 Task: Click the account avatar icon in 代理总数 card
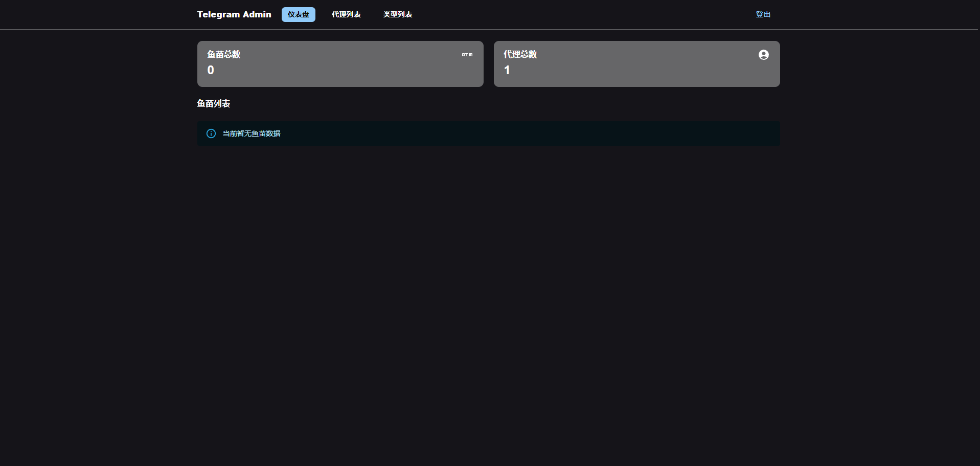763,55
